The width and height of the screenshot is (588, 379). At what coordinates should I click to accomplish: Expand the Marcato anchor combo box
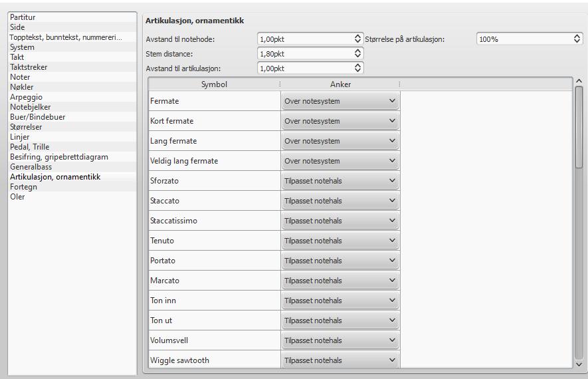tap(340, 281)
